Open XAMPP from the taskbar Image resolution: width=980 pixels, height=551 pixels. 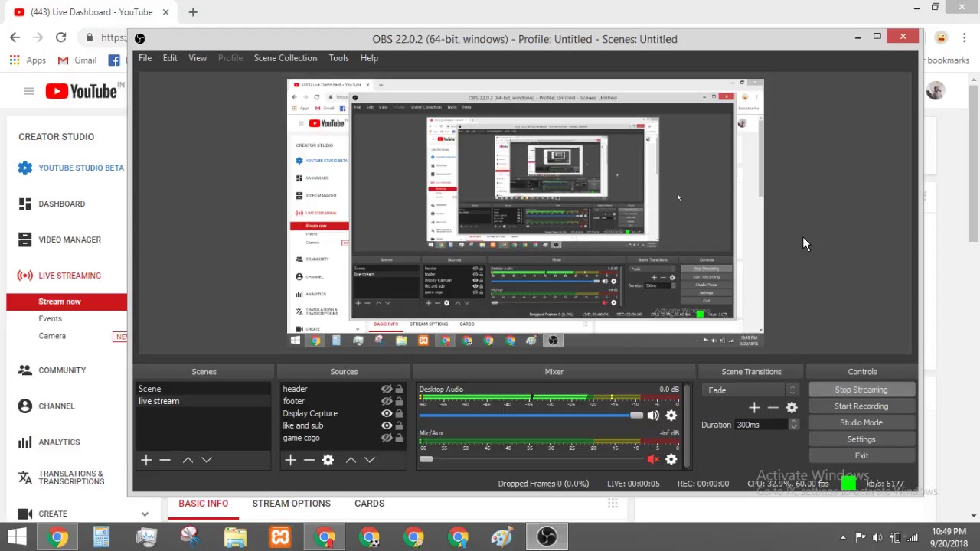[x=280, y=537]
